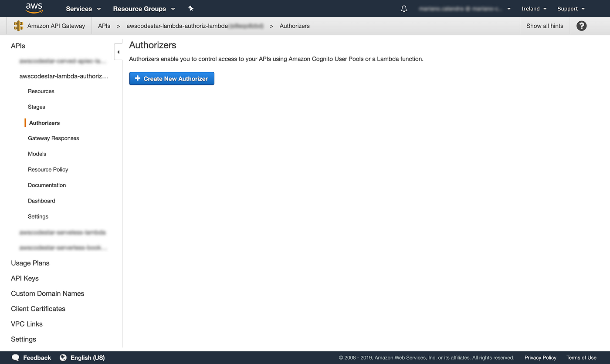Open the Support dropdown

click(x=570, y=8)
